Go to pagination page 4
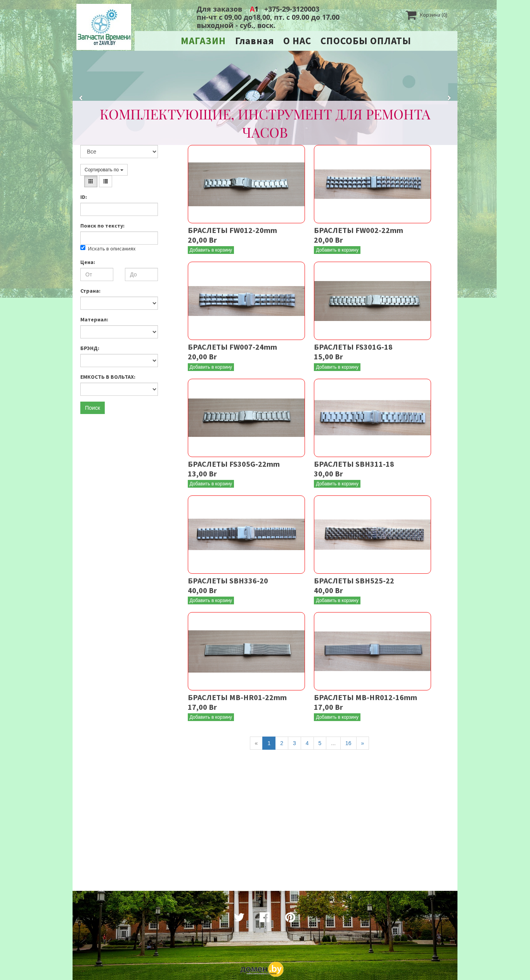The height and width of the screenshot is (980, 530). point(307,743)
